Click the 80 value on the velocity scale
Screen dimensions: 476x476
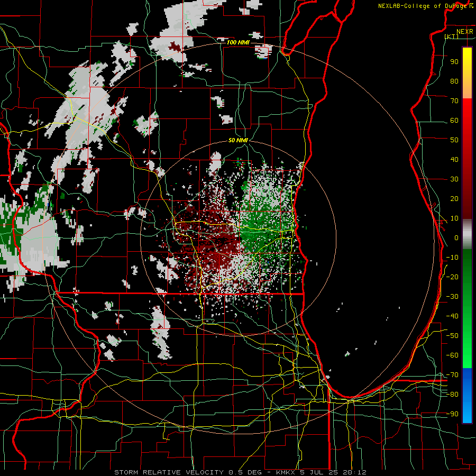454,81
